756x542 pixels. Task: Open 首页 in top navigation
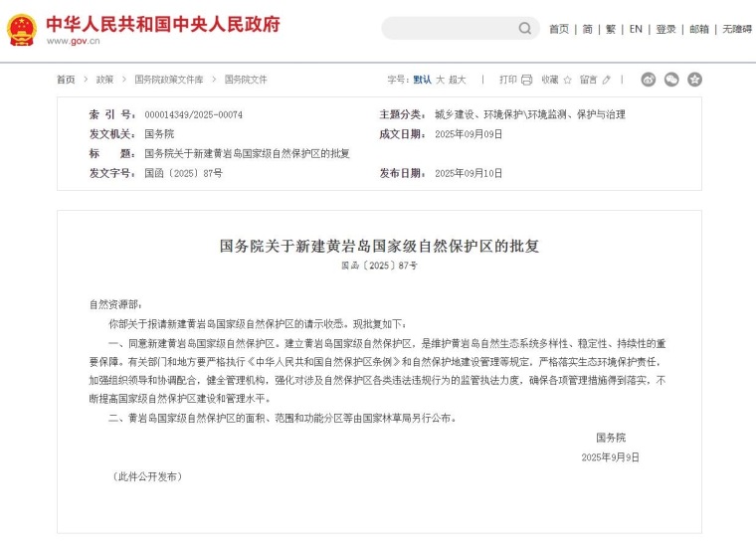point(559,30)
